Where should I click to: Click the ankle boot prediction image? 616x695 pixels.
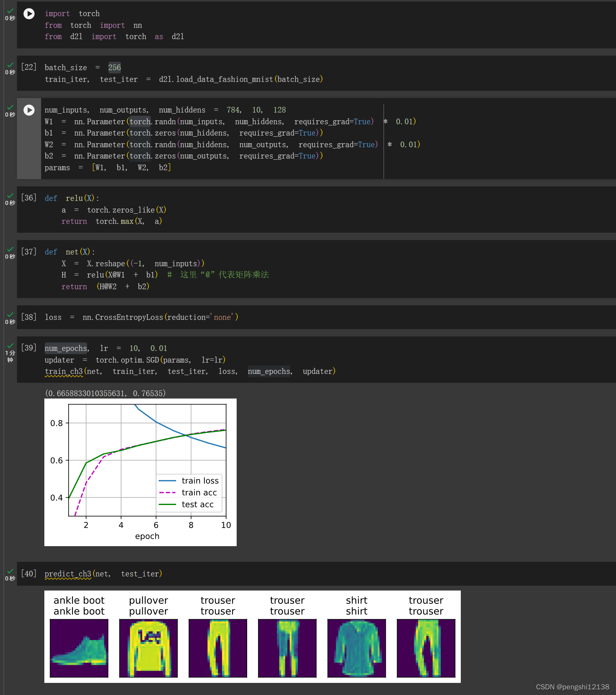79,648
